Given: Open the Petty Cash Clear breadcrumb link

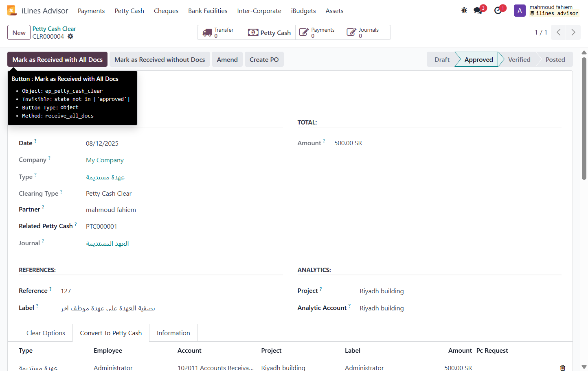Looking at the screenshot, I should point(54,29).
